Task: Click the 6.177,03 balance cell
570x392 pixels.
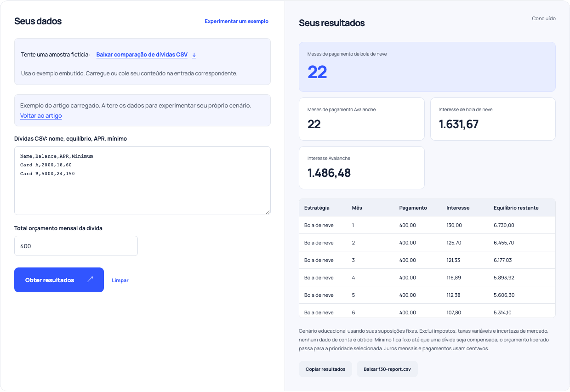Action: click(502, 260)
